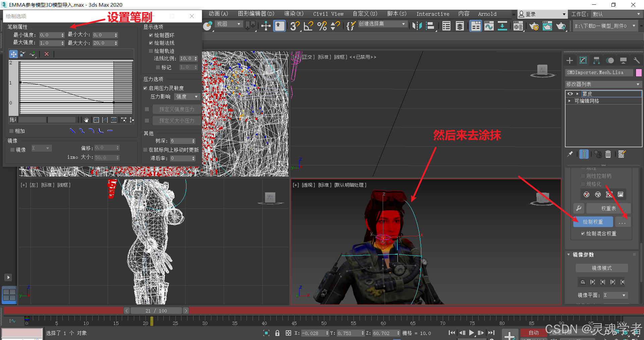Click the Mirror tool icon in the toolbar

[x=417, y=26]
